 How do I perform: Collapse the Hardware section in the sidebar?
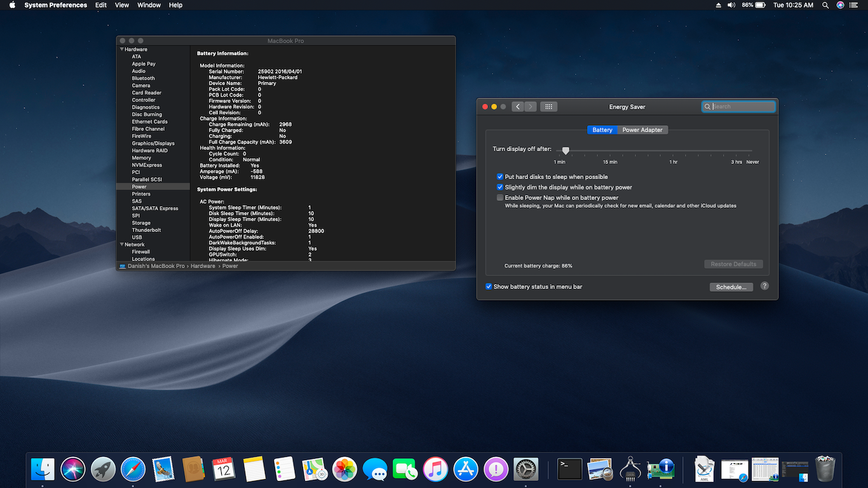pos(121,49)
